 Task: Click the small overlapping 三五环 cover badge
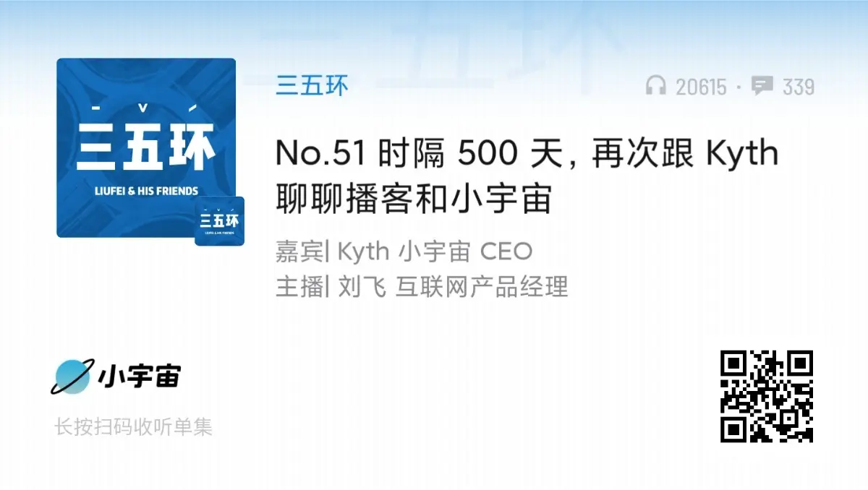pyautogui.click(x=219, y=221)
